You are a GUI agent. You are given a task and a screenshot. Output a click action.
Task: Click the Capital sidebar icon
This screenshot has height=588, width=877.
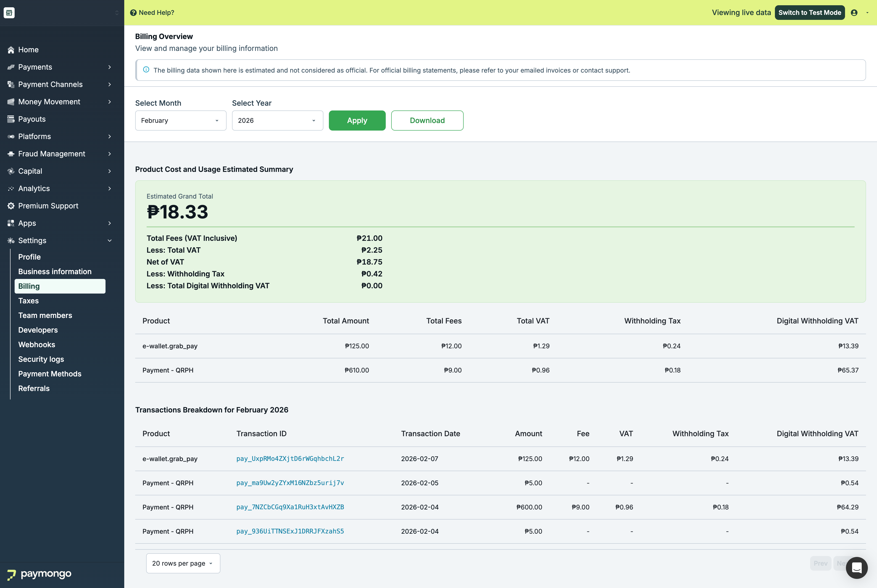[11, 171]
